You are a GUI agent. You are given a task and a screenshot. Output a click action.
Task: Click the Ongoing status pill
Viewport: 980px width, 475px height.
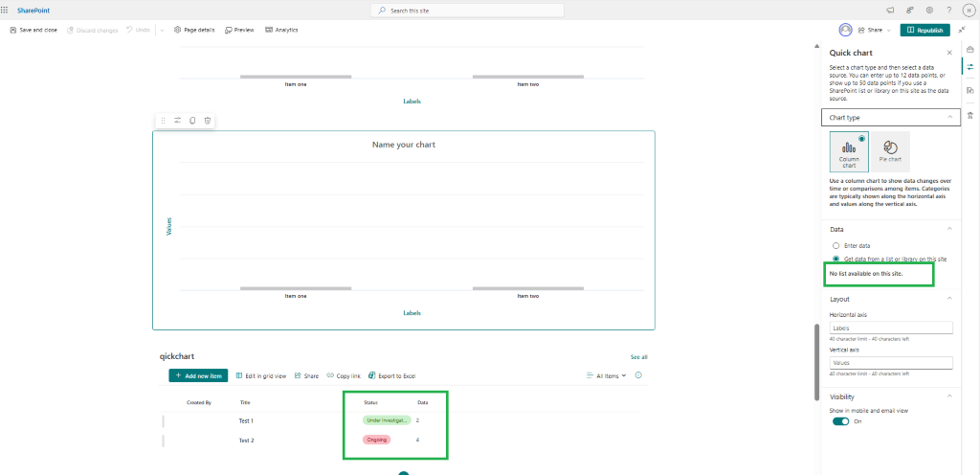pyautogui.click(x=377, y=440)
